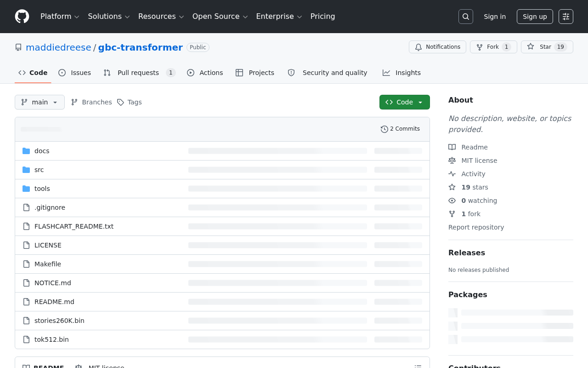588x368 pixels.
Task: Expand the Open Source menu
Action: (220, 17)
